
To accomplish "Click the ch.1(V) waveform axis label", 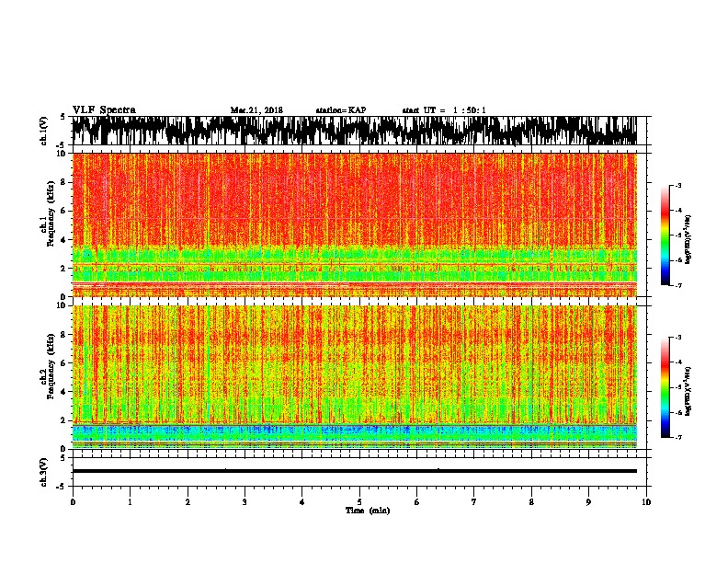I will 44,131.
